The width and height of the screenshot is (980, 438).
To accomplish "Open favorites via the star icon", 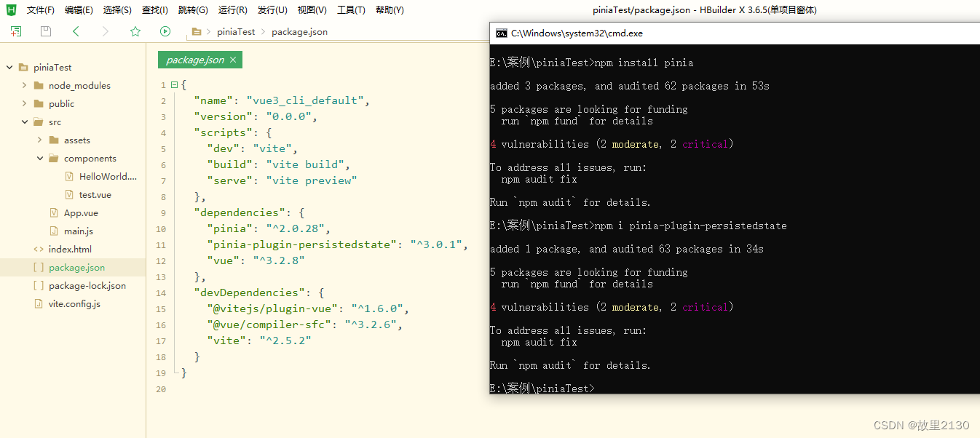I will tap(135, 32).
